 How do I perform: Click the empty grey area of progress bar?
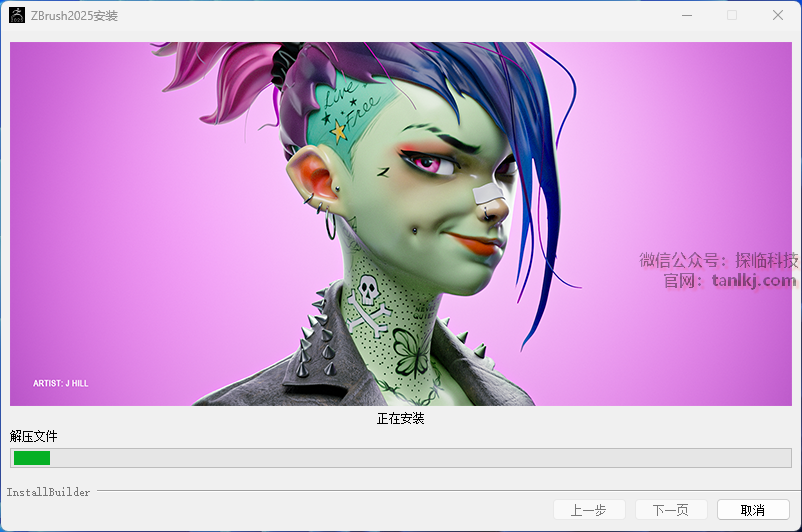420,458
